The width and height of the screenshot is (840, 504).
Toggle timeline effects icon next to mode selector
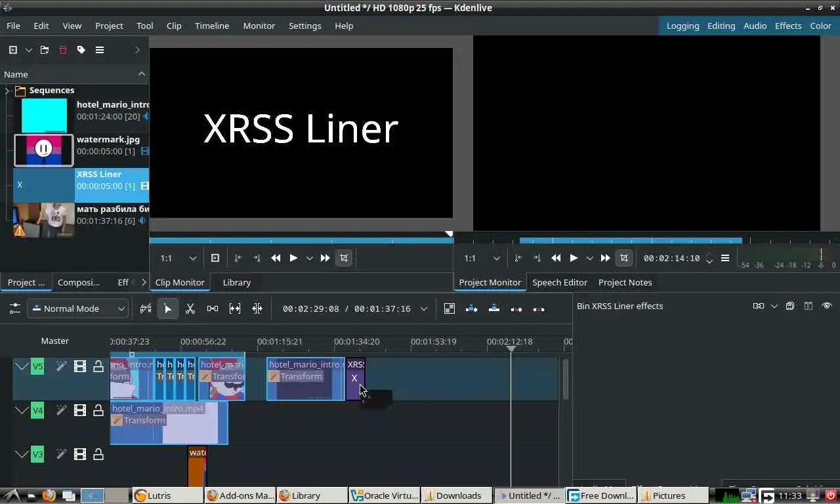pyautogui.click(x=146, y=308)
